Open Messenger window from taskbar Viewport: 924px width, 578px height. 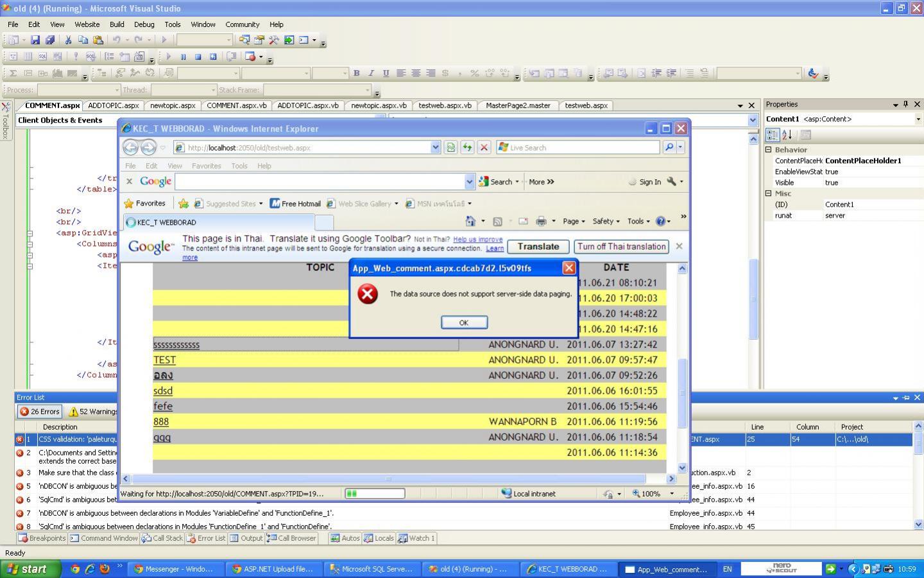click(x=175, y=569)
